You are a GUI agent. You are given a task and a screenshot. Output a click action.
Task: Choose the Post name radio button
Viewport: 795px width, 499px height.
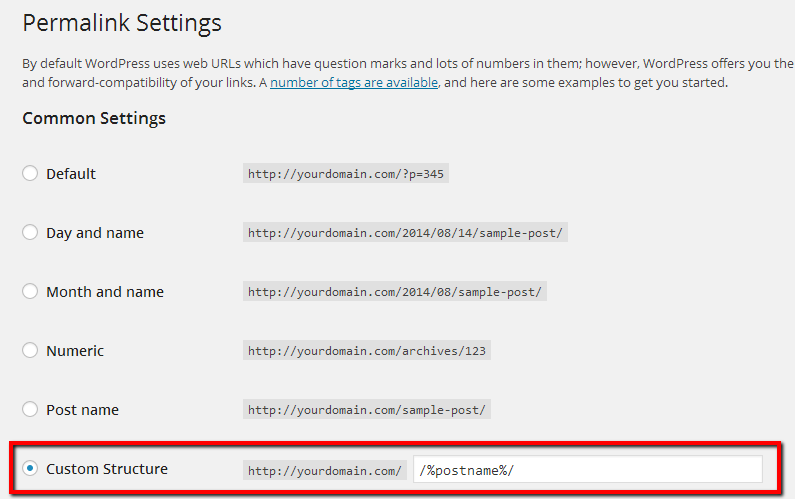30,409
